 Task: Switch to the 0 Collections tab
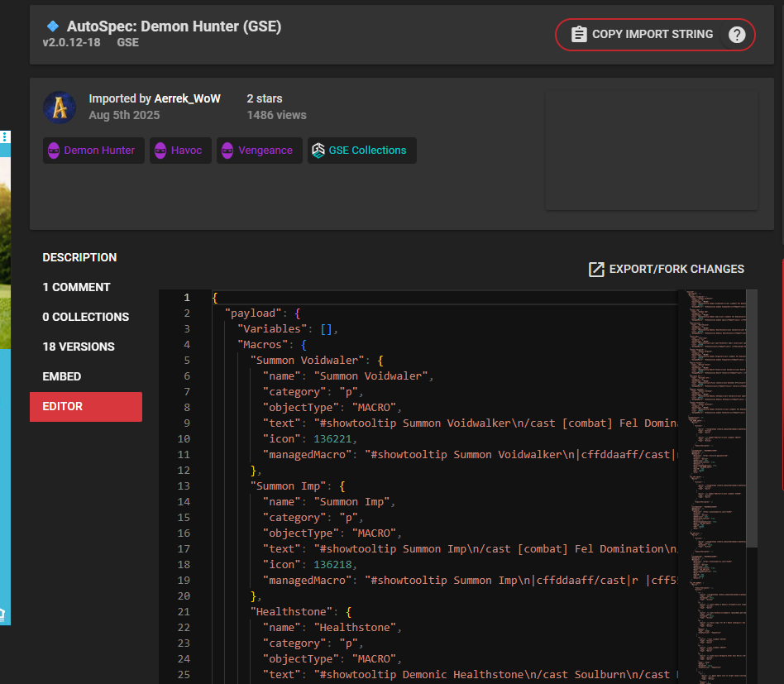86,317
